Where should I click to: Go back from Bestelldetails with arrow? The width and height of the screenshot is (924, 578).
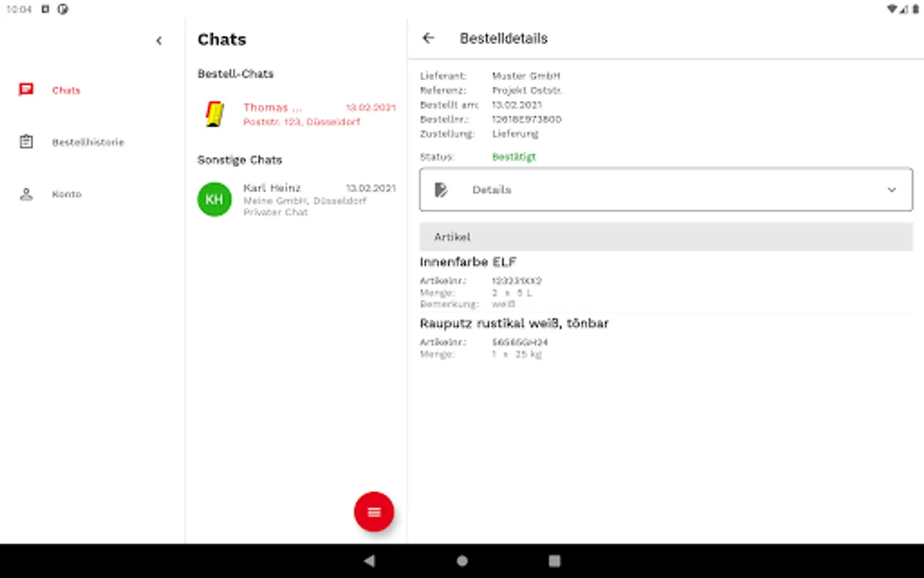(x=429, y=38)
